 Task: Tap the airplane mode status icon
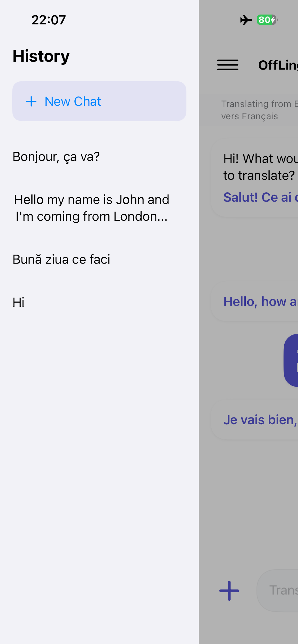tap(246, 20)
